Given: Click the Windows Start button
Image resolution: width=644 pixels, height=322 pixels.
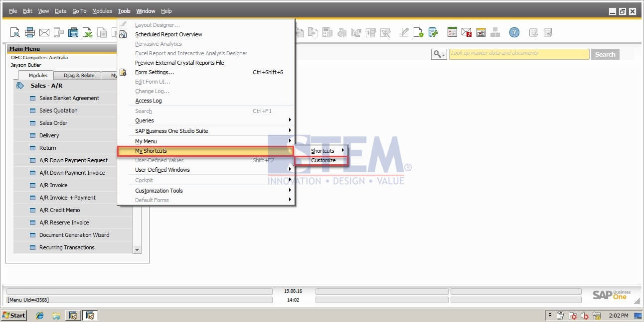Looking at the screenshot, I should coord(14,315).
